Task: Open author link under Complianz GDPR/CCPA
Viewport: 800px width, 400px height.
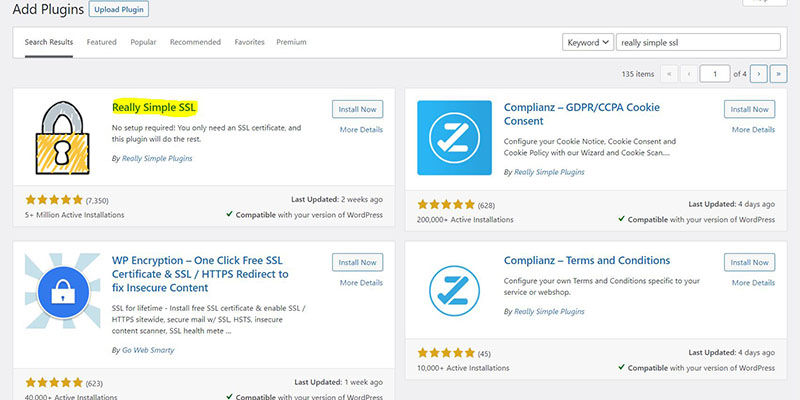Action: pos(549,172)
